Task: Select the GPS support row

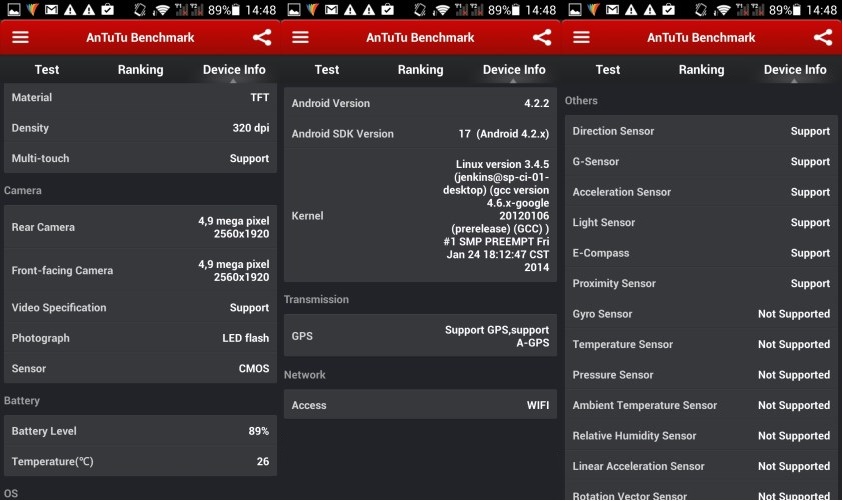Action: [x=420, y=336]
